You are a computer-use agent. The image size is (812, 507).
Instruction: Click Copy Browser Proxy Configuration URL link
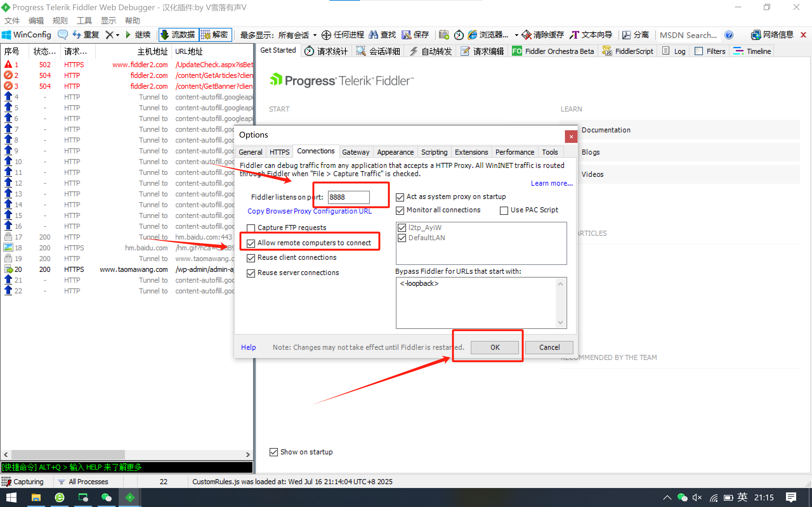[309, 211]
